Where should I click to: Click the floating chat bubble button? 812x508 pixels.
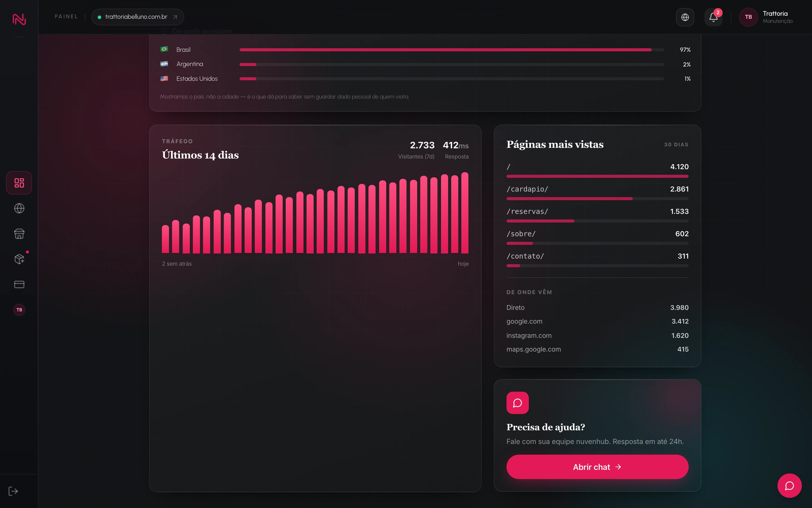[x=789, y=485]
